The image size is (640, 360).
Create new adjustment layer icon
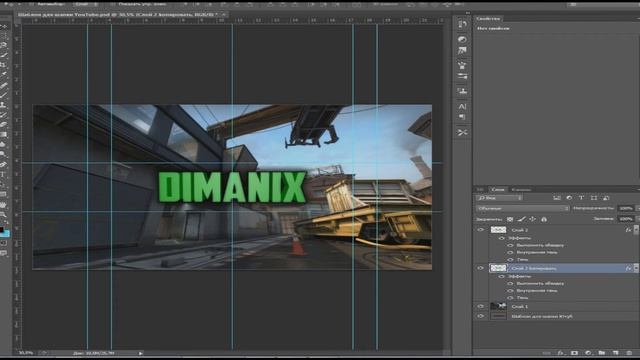pos(588,353)
